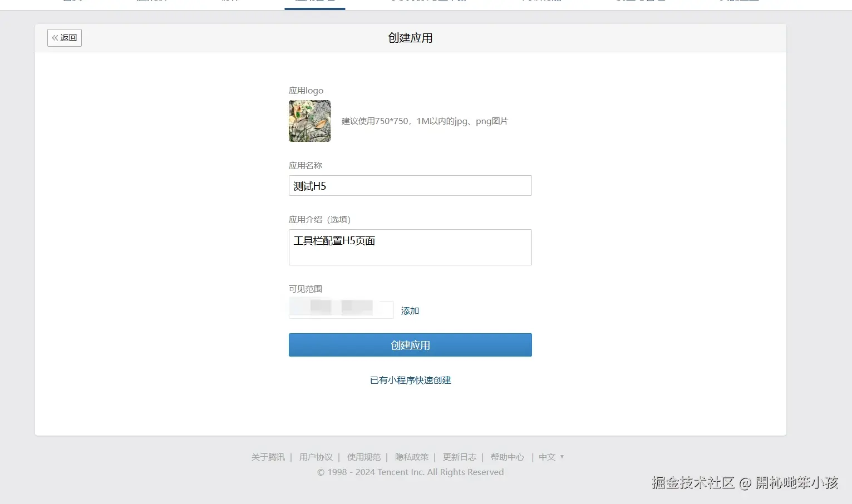Click the 返回 back button
The height and width of the screenshot is (504, 852).
click(64, 38)
